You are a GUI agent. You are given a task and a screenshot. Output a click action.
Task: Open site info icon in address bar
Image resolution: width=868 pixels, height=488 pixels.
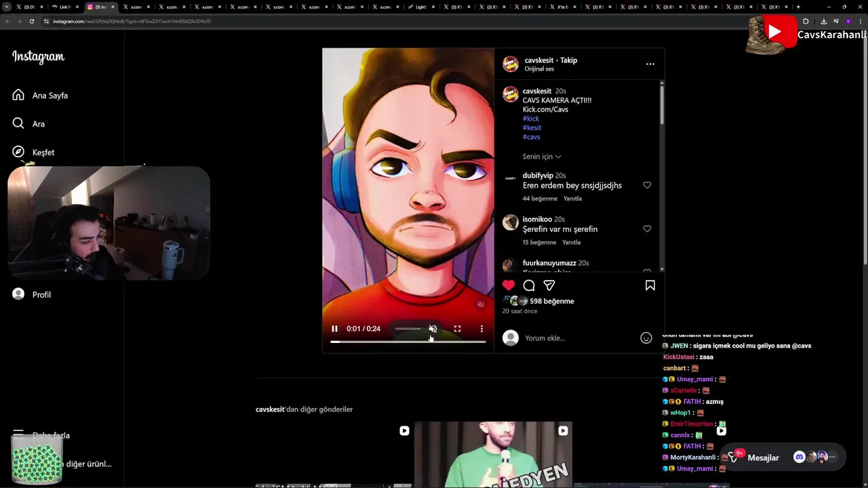point(46,21)
